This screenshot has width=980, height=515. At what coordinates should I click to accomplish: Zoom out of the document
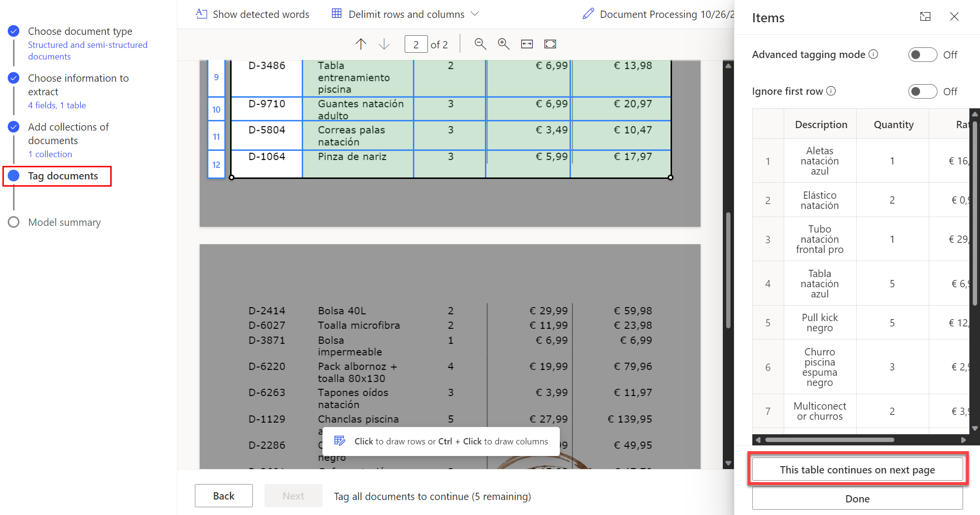[x=480, y=44]
